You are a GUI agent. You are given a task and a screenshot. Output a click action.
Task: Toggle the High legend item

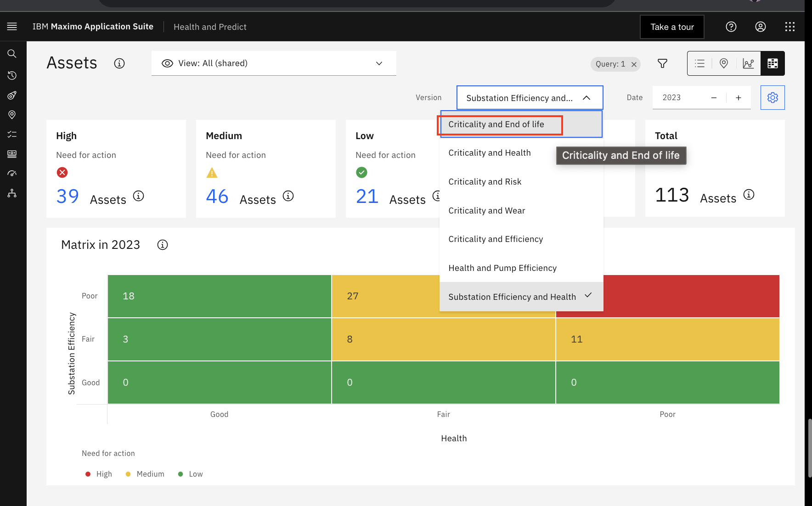point(99,474)
